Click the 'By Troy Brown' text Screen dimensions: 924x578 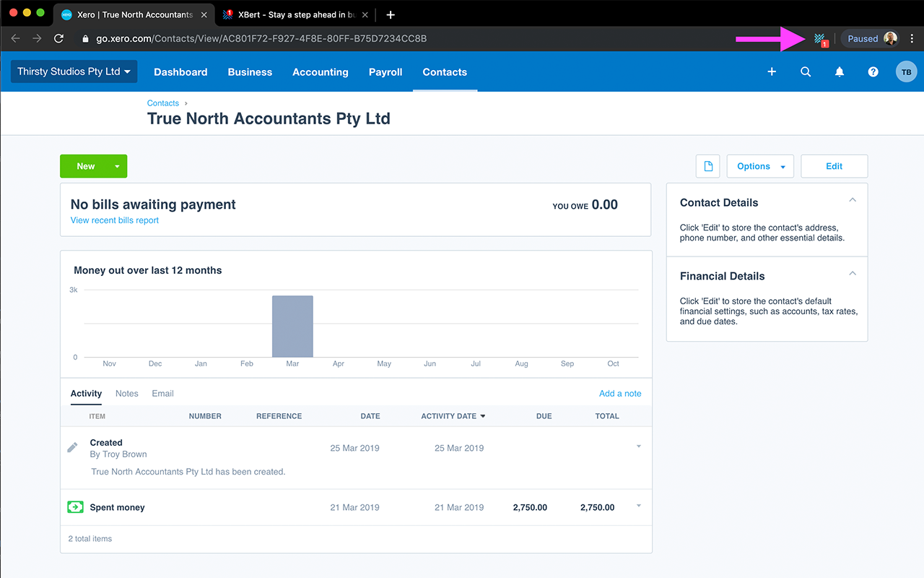(118, 454)
